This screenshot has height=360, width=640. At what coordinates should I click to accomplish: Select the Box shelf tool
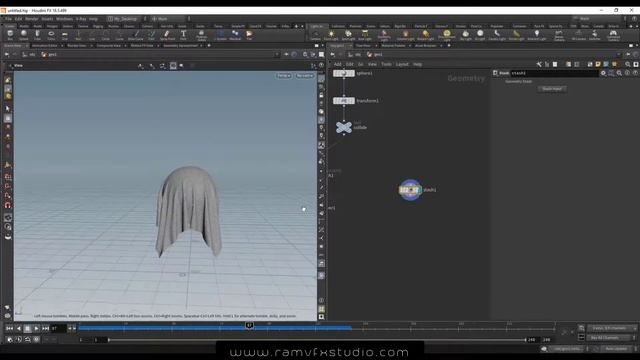[x=10, y=35]
